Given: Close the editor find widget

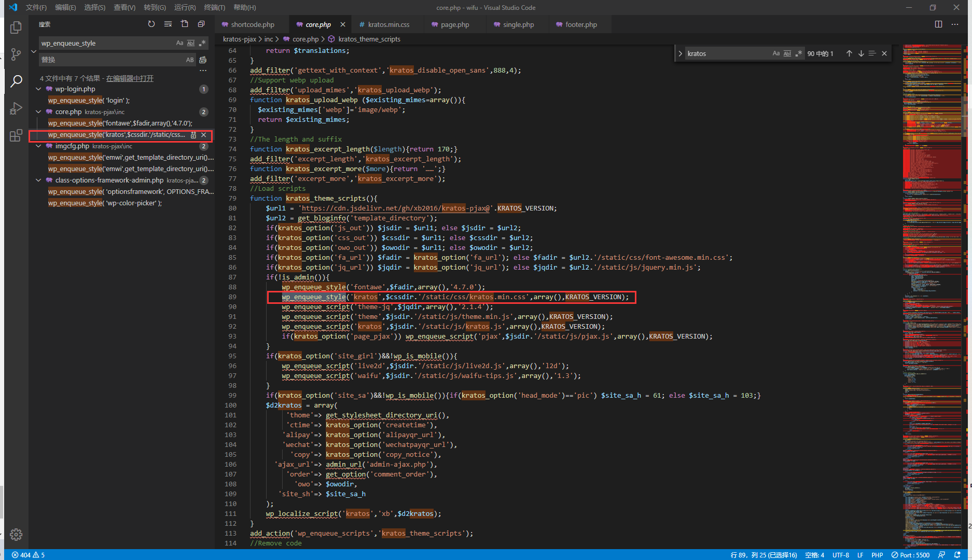Looking at the screenshot, I should (x=884, y=53).
